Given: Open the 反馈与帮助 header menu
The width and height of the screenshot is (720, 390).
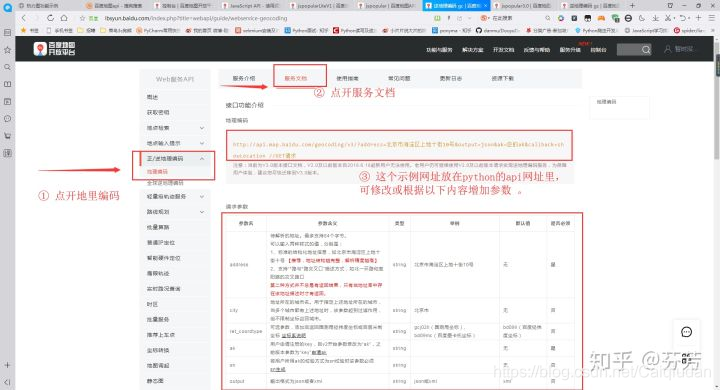Looking at the screenshot, I should pyautogui.click(x=536, y=50).
